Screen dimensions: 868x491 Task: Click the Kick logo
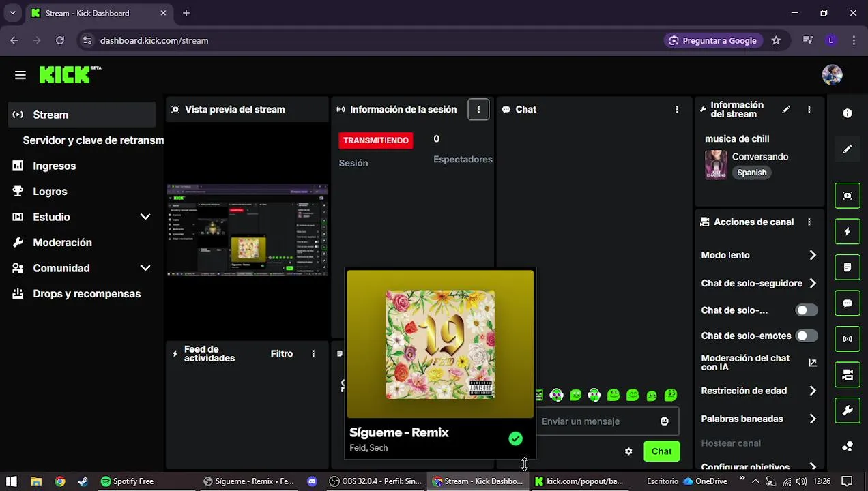(x=70, y=74)
